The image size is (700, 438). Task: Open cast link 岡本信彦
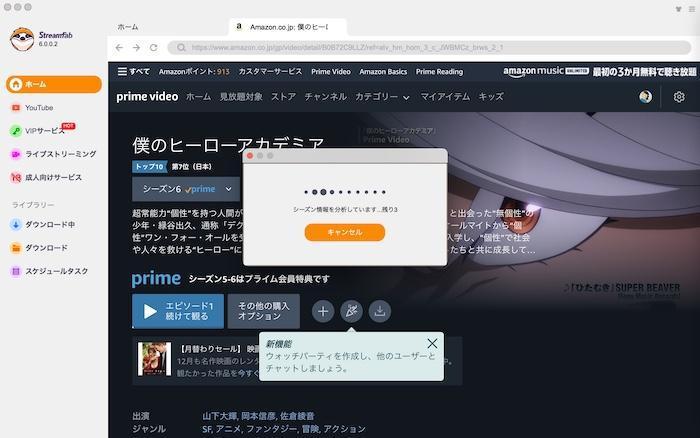(x=258, y=416)
